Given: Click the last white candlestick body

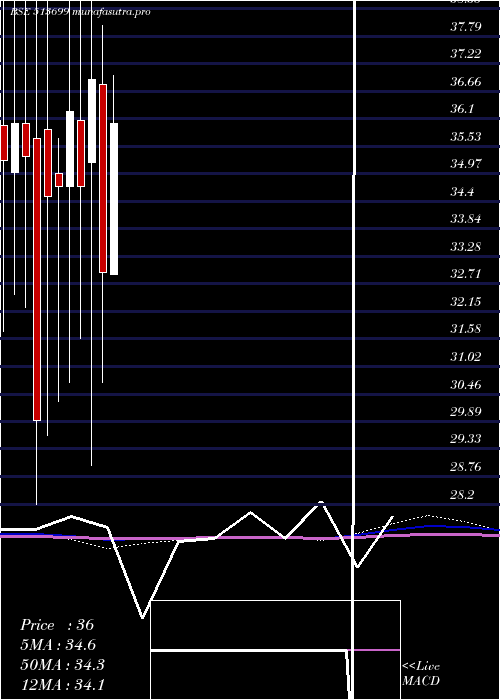Looking at the screenshot, I should pyautogui.click(x=114, y=199).
